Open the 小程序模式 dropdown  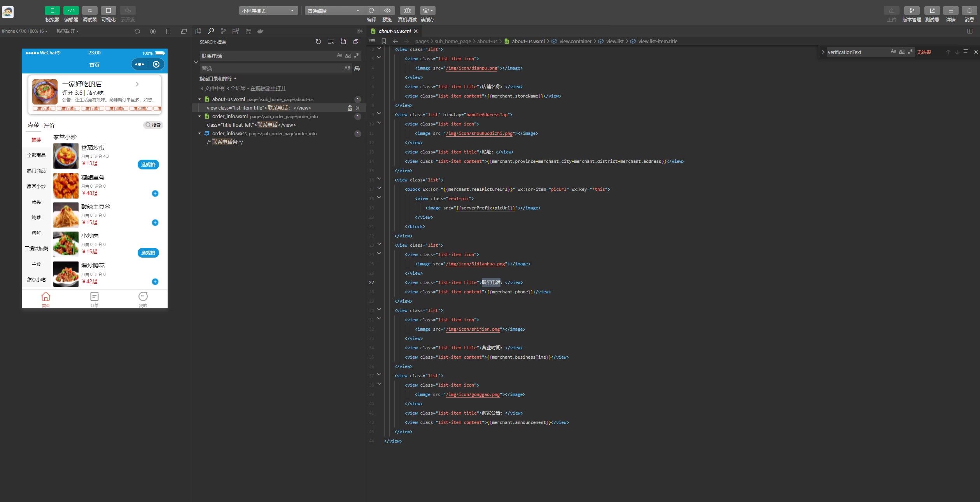tap(268, 11)
